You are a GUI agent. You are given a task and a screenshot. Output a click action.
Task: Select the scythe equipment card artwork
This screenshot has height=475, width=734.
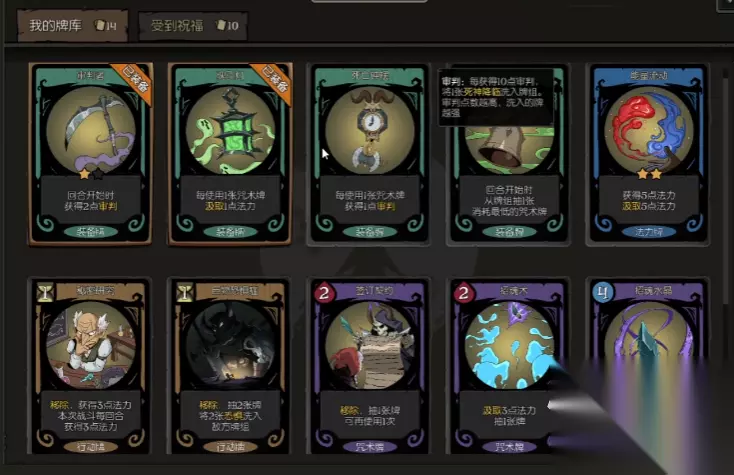click(x=91, y=130)
